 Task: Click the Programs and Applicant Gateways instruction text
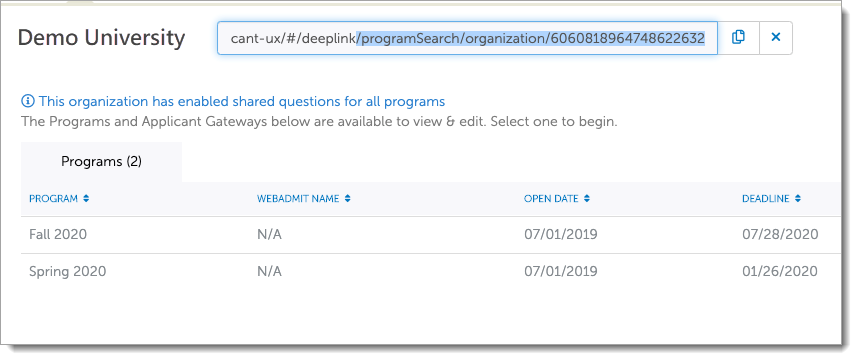(x=319, y=121)
